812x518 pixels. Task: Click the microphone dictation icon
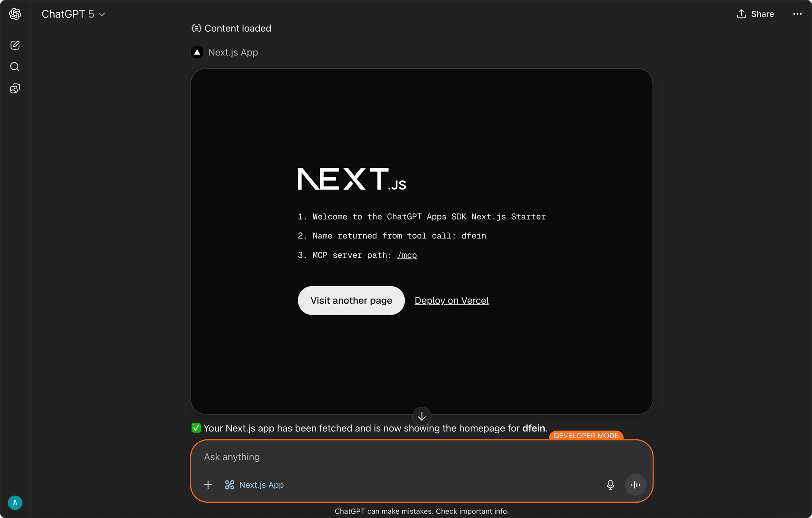pyautogui.click(x=610, y=485)
